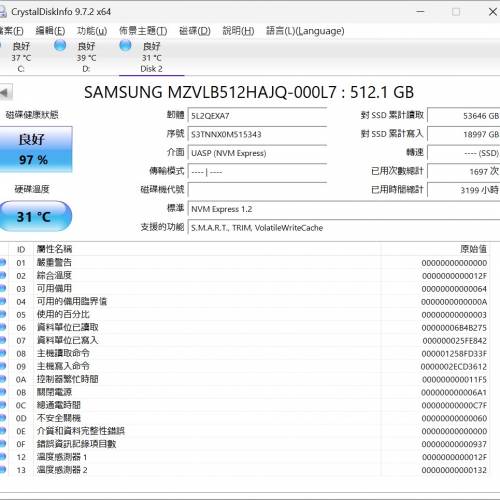The height and width of the screenshot is (500, 500).
Task: Click the blue status dot for row 07
Action: click(x=3, y=340)
